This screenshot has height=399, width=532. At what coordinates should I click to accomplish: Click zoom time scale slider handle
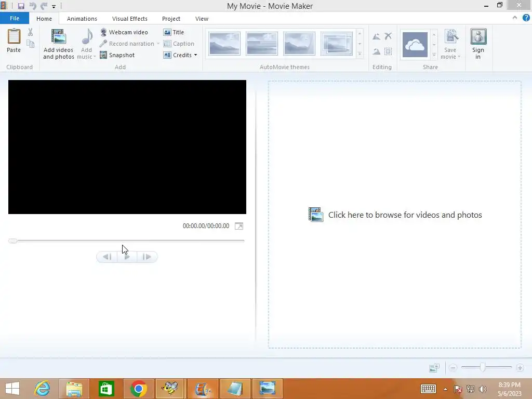(482, 367)
